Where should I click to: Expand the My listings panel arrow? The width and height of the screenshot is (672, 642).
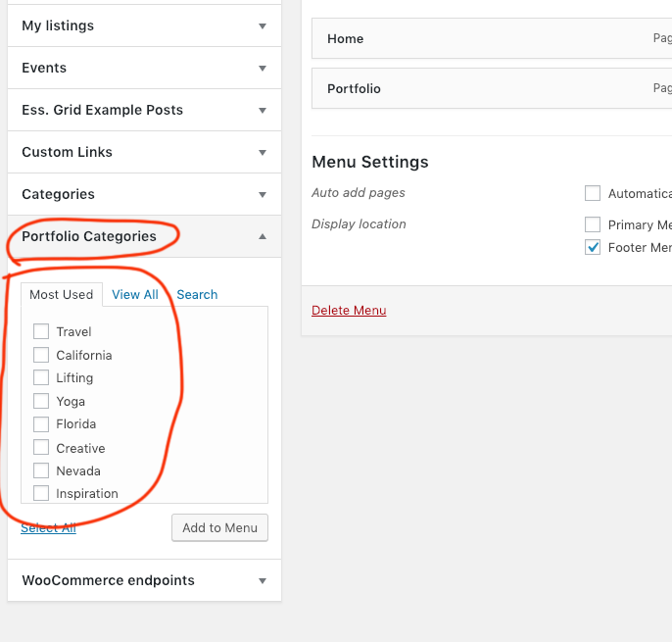point(263,26)
